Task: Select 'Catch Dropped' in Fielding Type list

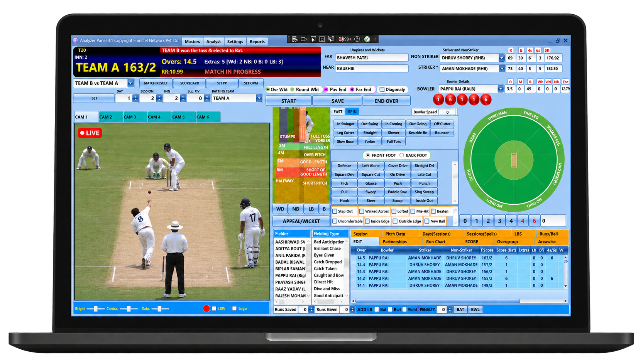Action: coord(328,262)
